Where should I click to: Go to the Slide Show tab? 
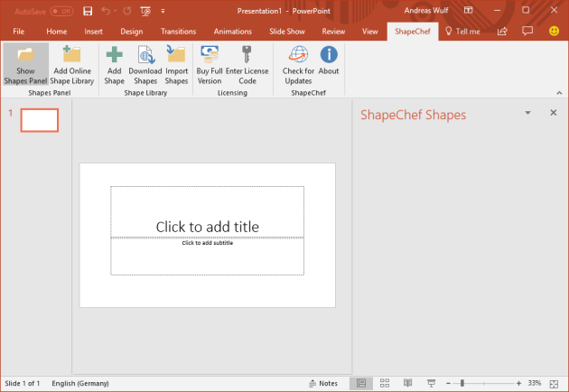click(287, 32)
